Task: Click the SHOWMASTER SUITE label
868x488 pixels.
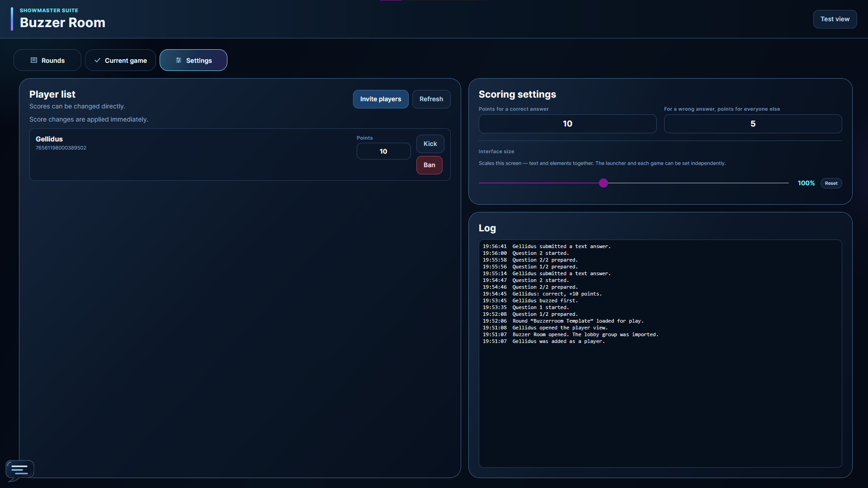Action: [x=49, y=10]
